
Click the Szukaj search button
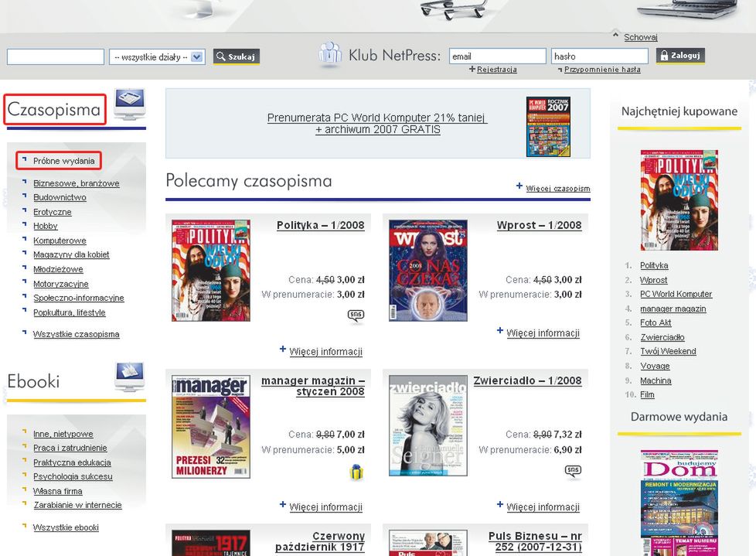237,56
